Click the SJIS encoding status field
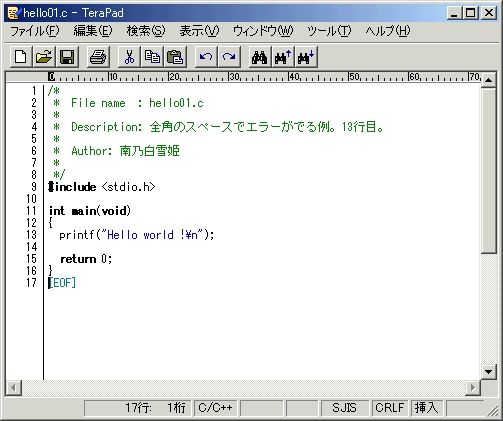This screenshot has height=421, width=503. tap(345, 408)
